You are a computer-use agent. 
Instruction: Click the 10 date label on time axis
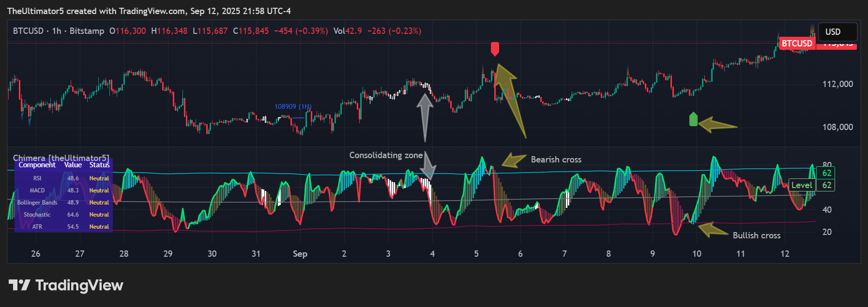[x=697, y=254]
